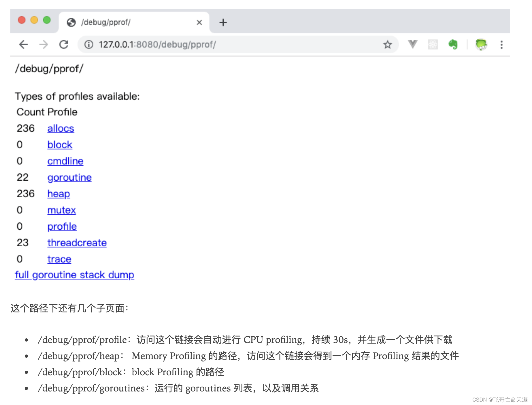
Task: Open the trace profile link
Action: pyautogui.click(x=59, y=259)
